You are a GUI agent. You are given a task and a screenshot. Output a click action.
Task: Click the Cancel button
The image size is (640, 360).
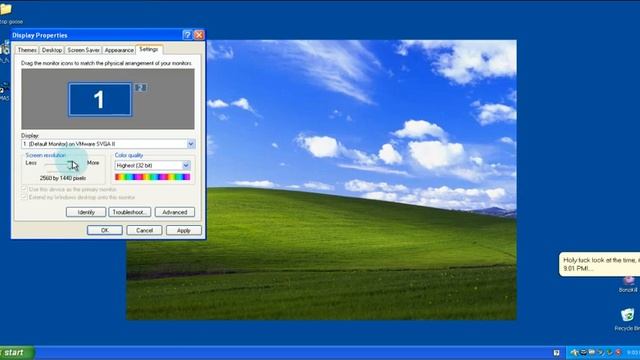tap(144, 230)
